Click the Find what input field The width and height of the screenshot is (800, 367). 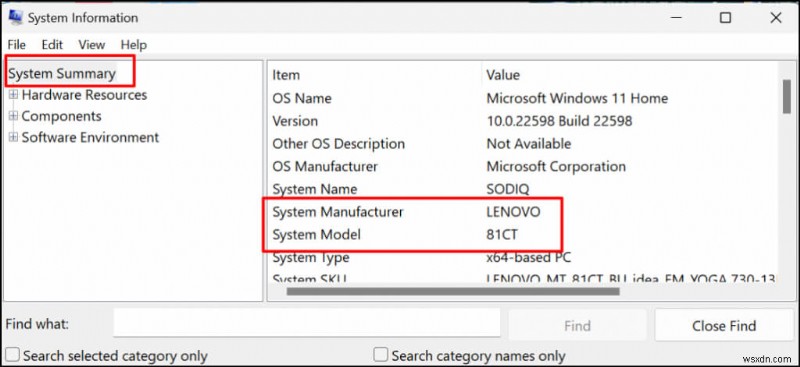point(306,323)
